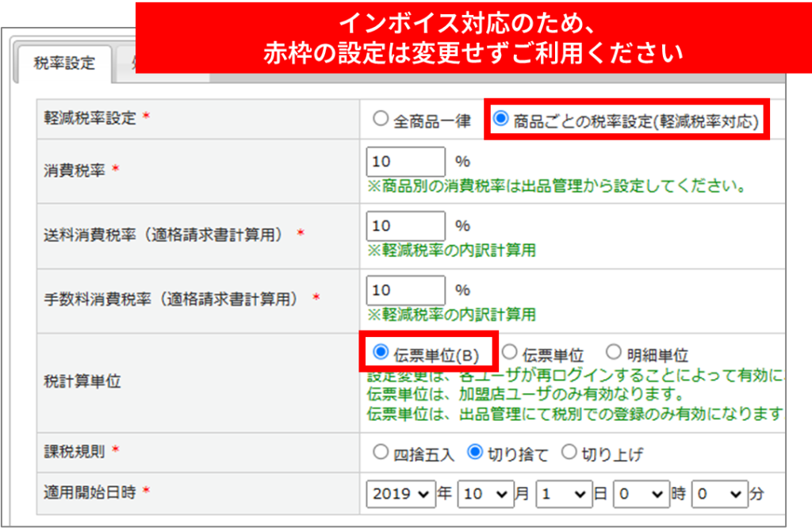The image size is (812, 528).
Task: Open the day dropdown for 適用開始日時
Action: tap(564, 493)
